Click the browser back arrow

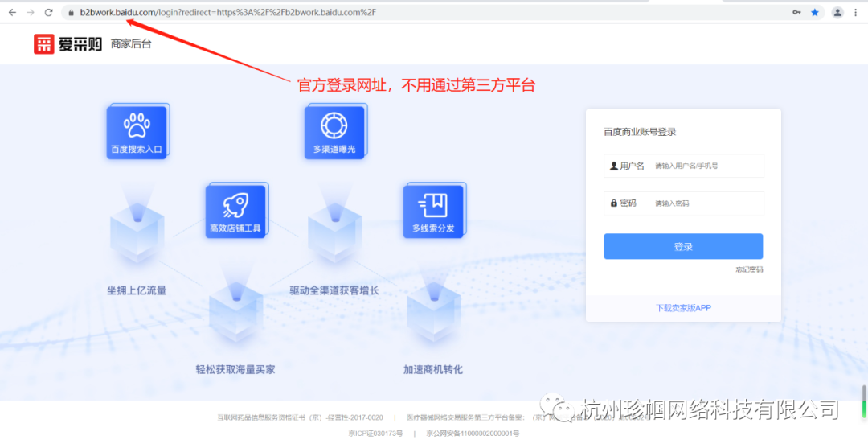point(12,12)
